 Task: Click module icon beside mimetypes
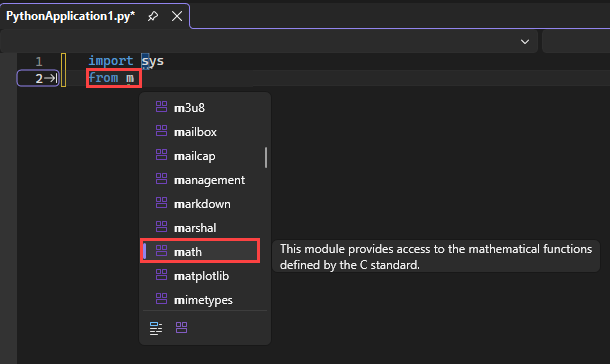click(161, 299)
